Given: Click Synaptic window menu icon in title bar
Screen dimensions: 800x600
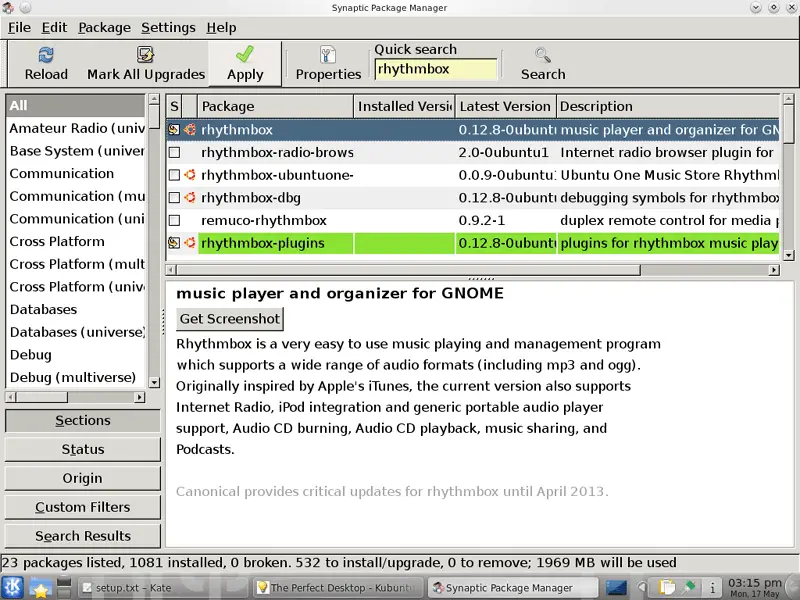Looking at the screenshot, I should coord(8,7).
